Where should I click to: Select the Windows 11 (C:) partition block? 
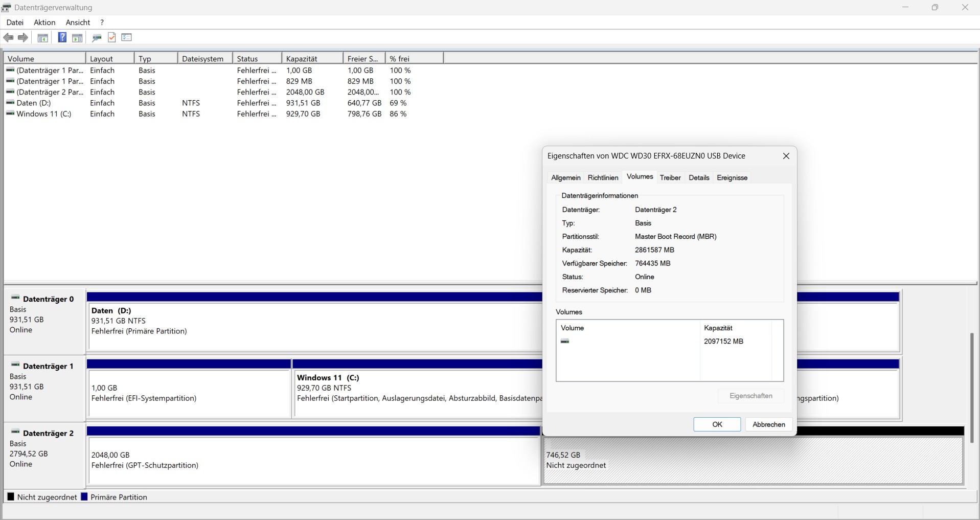(x=418, y=393)
